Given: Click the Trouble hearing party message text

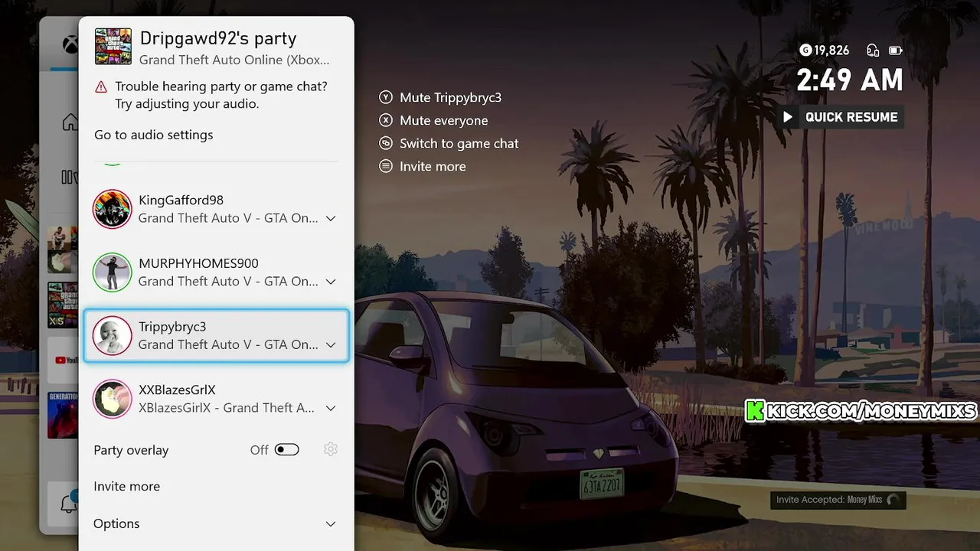Looking at the screenshot, I should 221,95.
